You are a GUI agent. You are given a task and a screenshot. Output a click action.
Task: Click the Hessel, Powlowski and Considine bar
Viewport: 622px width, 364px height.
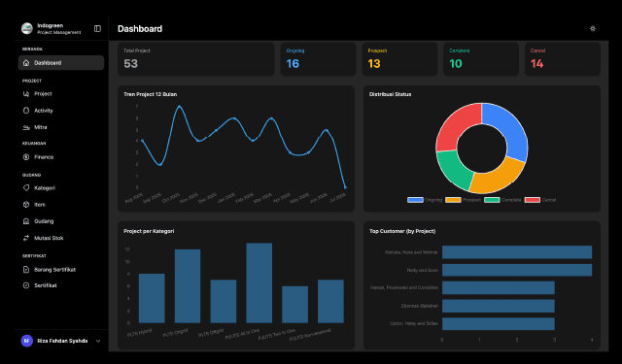click(x=499, y=288)
